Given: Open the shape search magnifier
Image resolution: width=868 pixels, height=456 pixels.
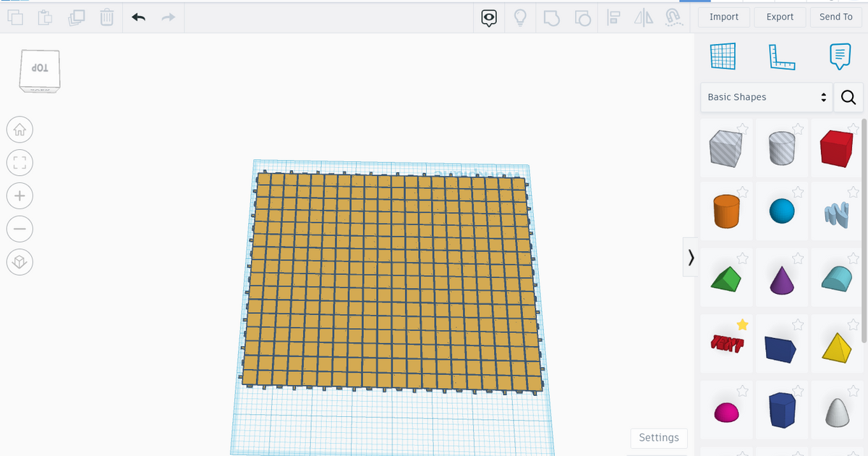Looking at the screenshot, I should pos(847,96).
